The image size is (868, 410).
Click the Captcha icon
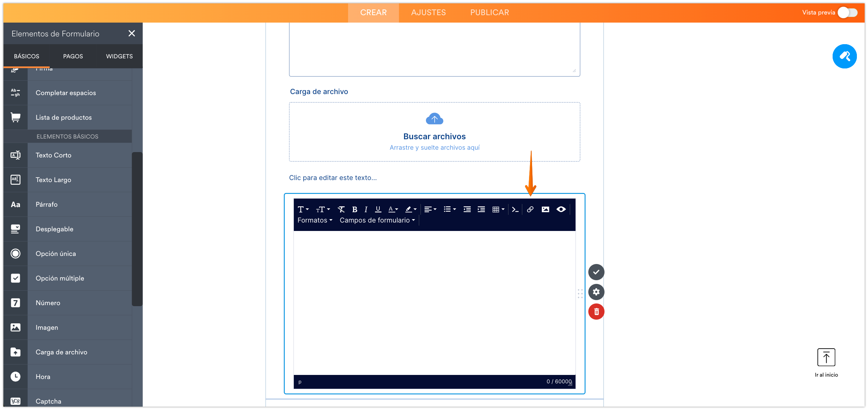tap(15, 401)
